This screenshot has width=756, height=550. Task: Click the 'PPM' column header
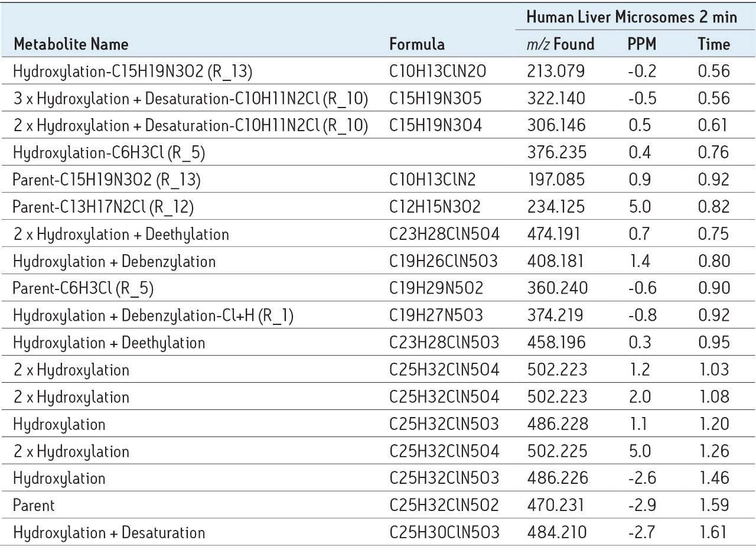click(x=641, y=44)
